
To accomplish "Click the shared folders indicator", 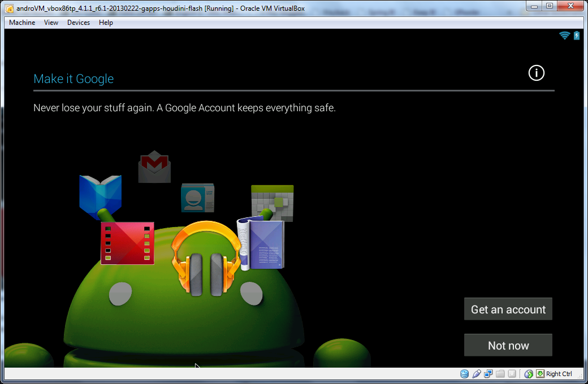I will [500, 373].
